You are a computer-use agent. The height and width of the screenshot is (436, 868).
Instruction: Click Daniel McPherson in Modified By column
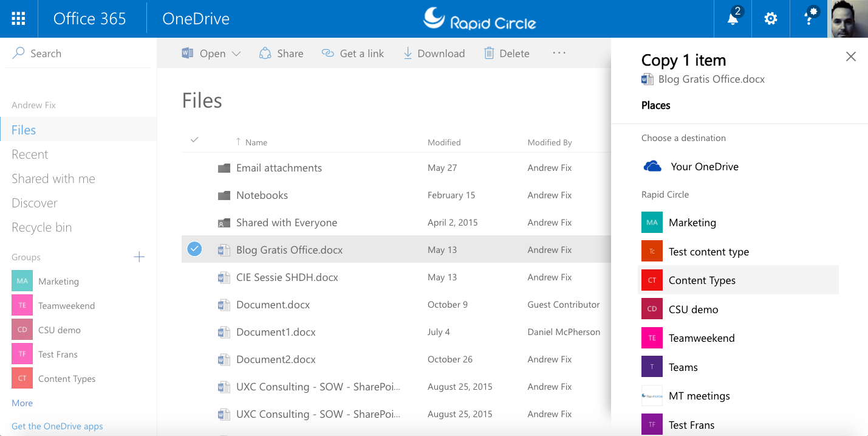564,331
